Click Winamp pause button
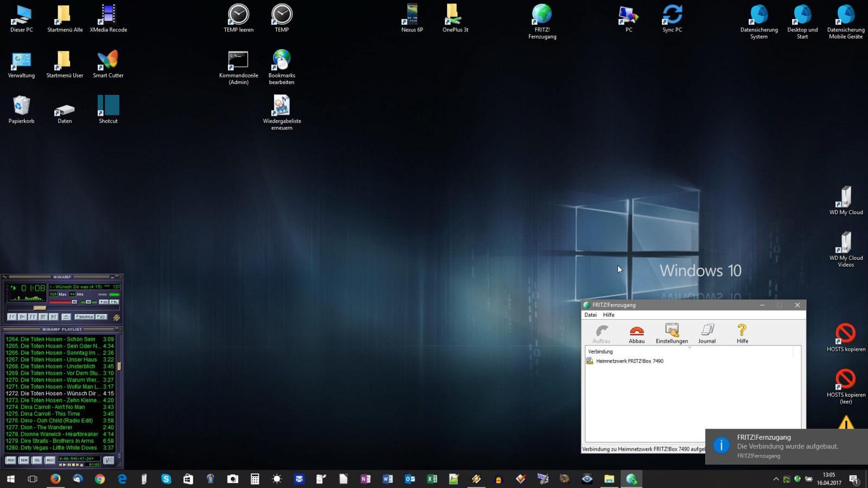868x488 pixels. tap(33, 317)
